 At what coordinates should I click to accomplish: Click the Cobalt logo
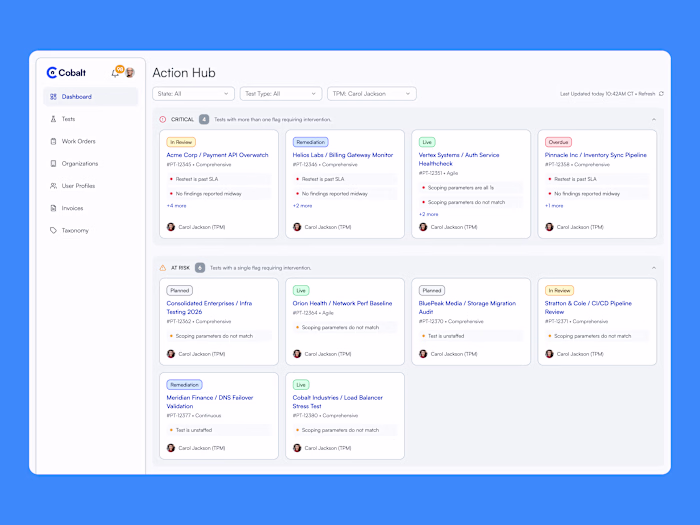(66, 72)
